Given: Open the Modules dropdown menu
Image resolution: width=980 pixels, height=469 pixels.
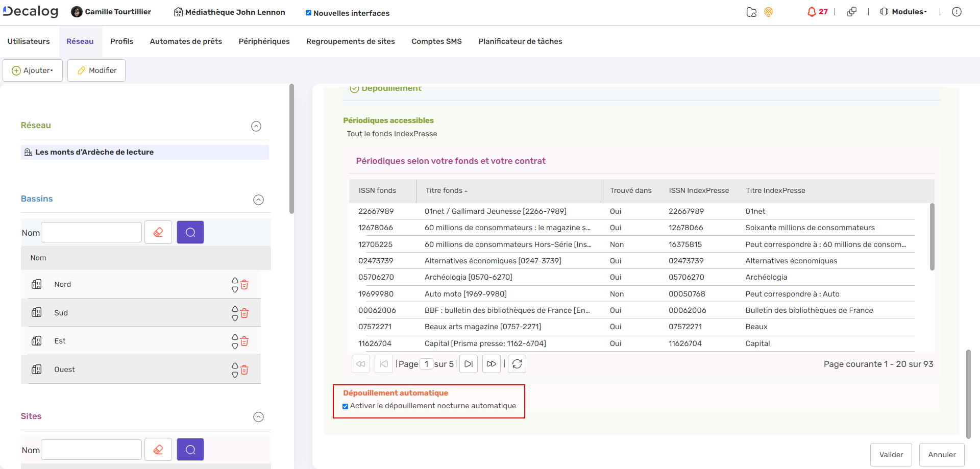Looking at the screenshot, I should [x=903, y=12].
